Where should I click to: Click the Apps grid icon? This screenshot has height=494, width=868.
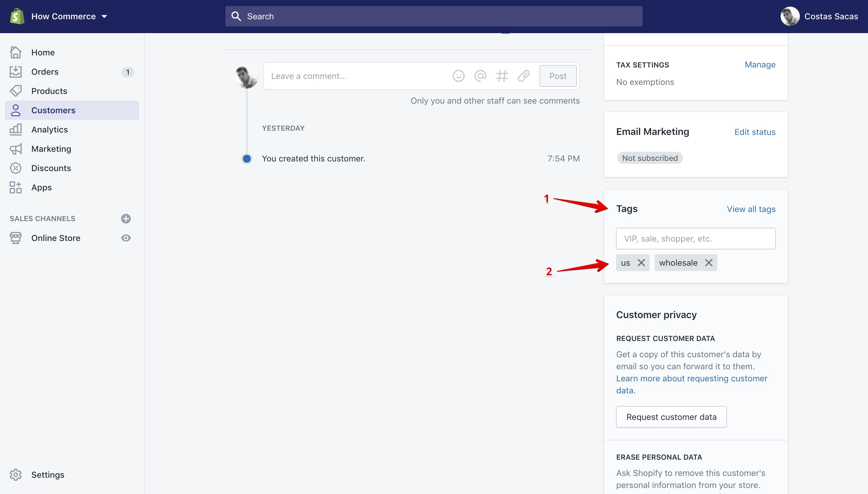(x=16, y=187)
